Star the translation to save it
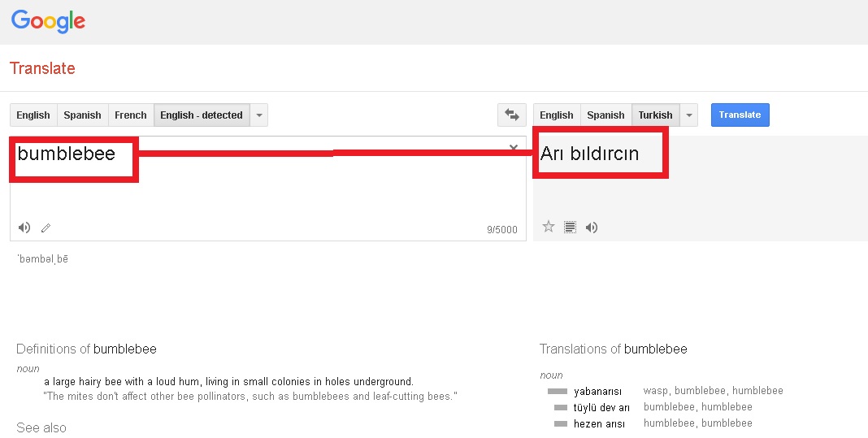 (x=549, y=227)
